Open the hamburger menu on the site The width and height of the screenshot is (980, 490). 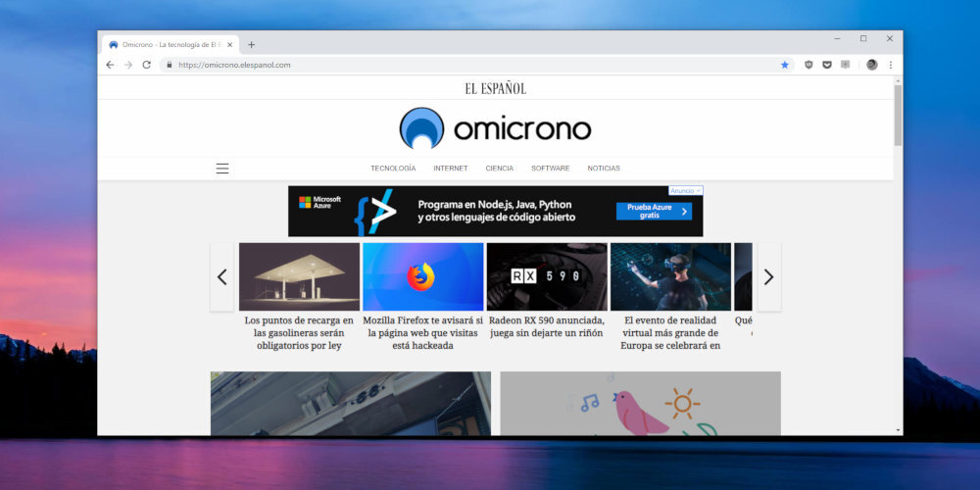[x=222, y=169]
